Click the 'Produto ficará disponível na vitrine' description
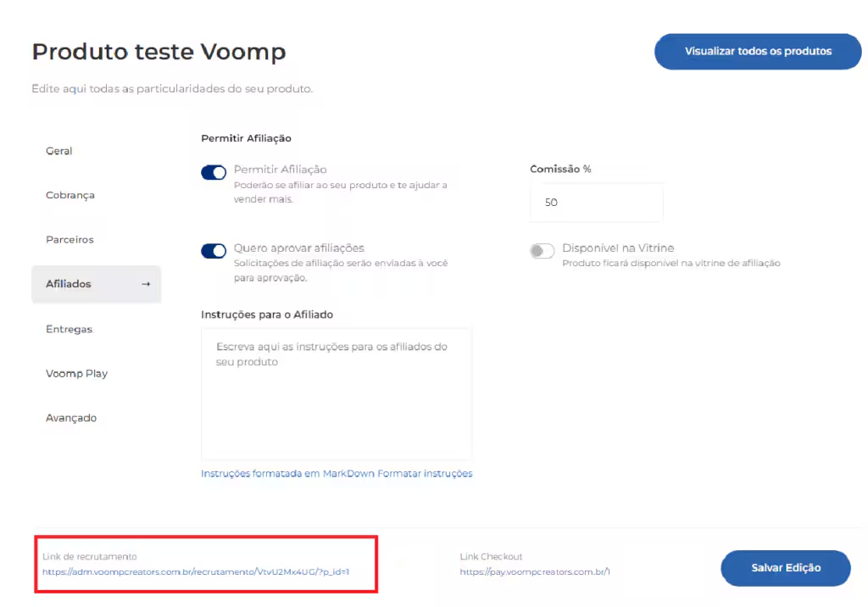This screenshot has width=868, height=607. pyautogui.click(x=671, y=263)
